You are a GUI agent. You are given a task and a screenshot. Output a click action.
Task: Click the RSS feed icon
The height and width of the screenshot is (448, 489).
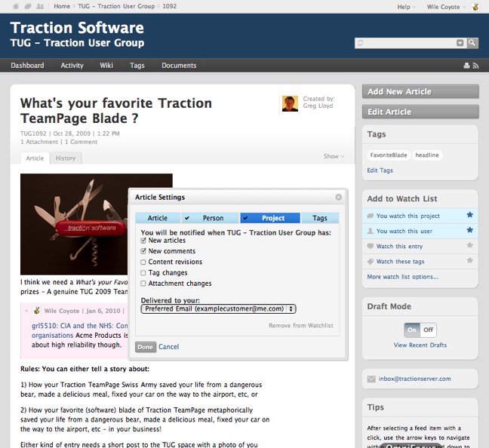point(475,66)
